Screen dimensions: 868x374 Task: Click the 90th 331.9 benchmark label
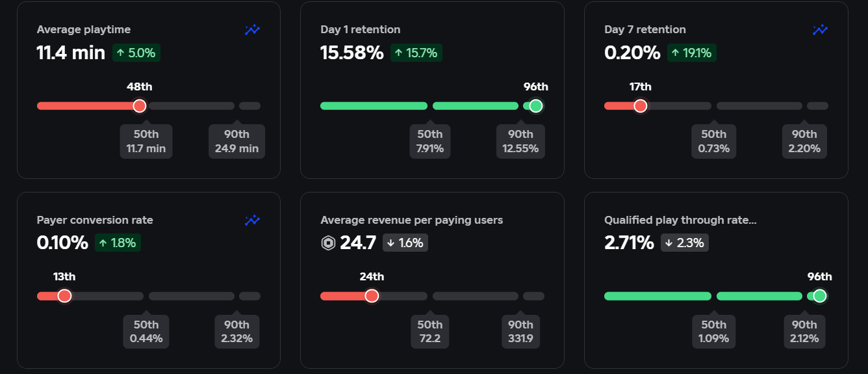tap(520, 331)
